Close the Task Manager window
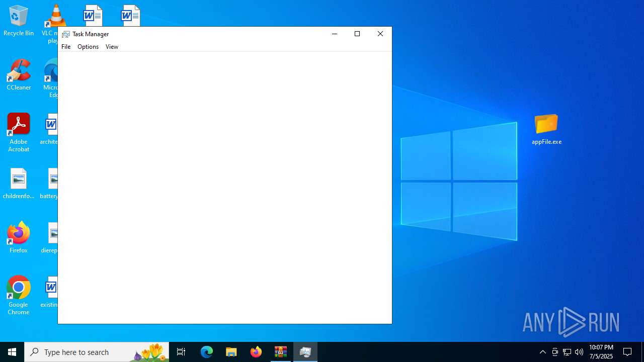This screenshot has width=644, height=362. (x=380, y=34)
